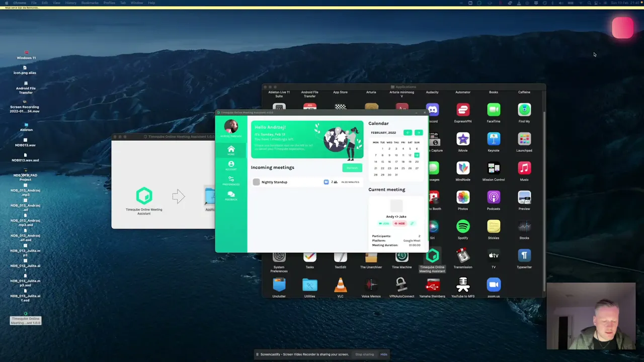Viewport: 644px width, 362px height.
Task: Open Feedback in the Timeqube sidebar
Action: [x=231, y=196]
